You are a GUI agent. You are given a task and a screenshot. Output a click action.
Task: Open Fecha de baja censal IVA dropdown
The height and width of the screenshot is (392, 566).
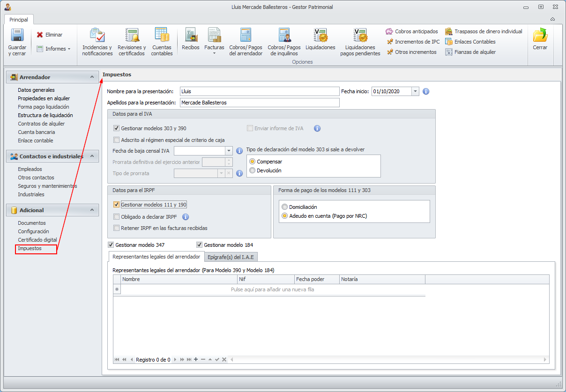(229, 151)
